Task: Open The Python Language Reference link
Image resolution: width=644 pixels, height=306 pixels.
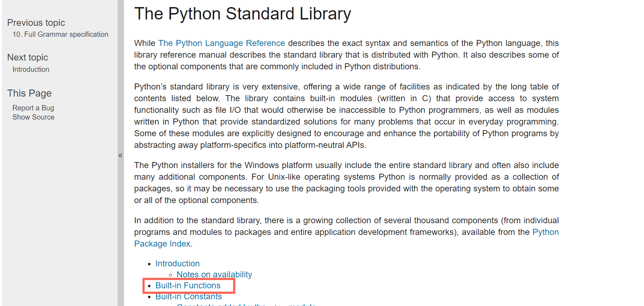Action: pyautogui.click(x=221, y=43)
